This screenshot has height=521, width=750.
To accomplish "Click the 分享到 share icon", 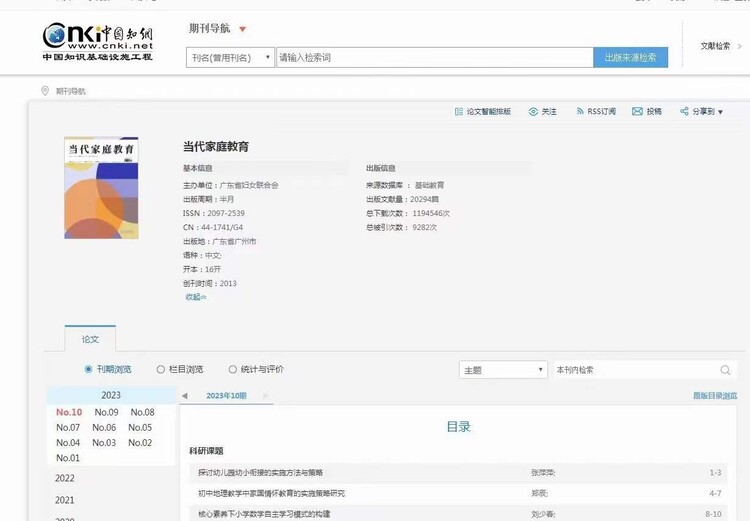I will pos(684,112).
